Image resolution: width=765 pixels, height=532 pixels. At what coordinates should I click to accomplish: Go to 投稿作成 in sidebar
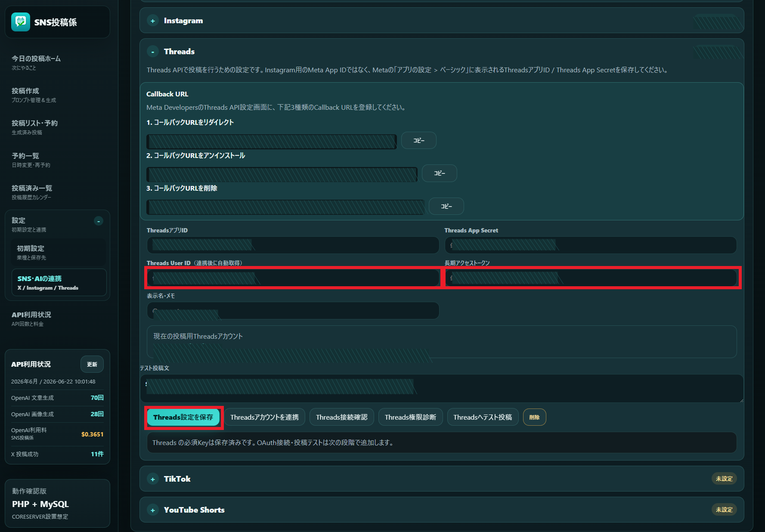57,95
